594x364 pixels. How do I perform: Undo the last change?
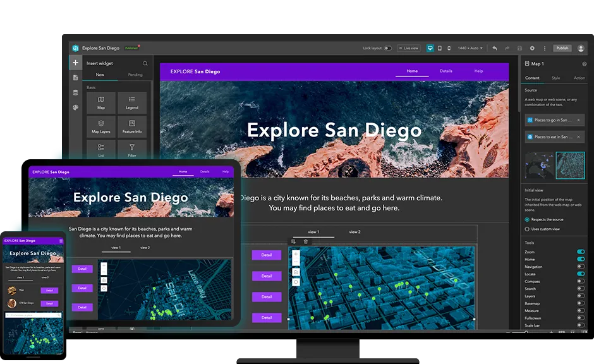(x=495, y=48)
